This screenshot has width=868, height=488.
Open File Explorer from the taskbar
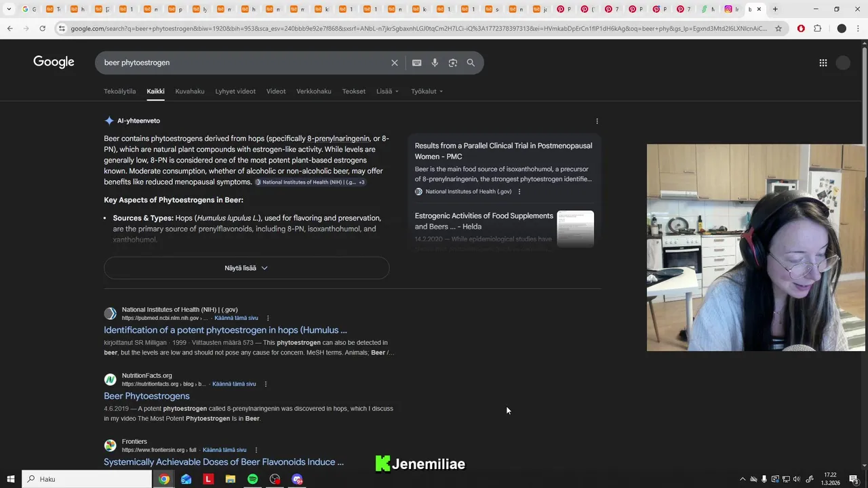click(x=231, y=479)
